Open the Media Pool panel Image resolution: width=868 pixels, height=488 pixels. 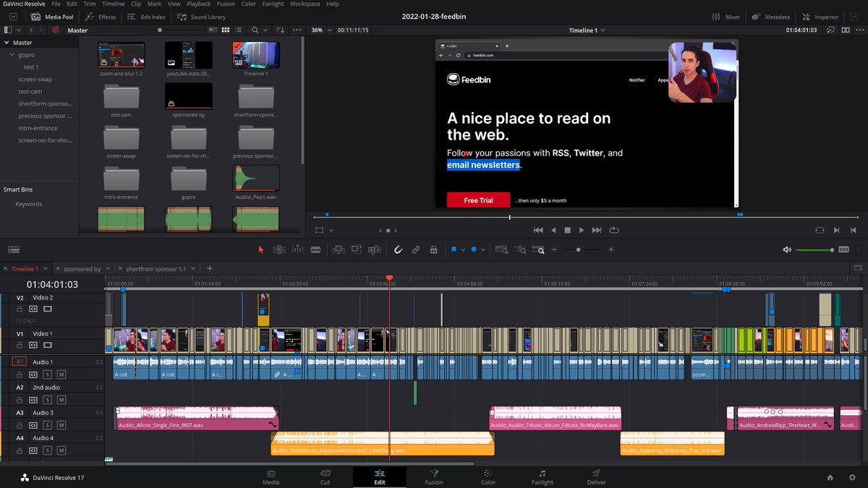click(52, 17)
